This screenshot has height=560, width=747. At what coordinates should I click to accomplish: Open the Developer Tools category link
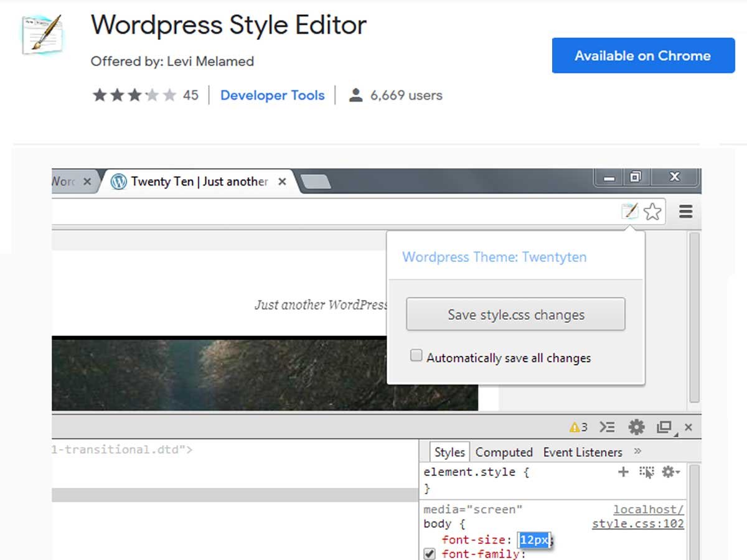[x=272, y=95]
